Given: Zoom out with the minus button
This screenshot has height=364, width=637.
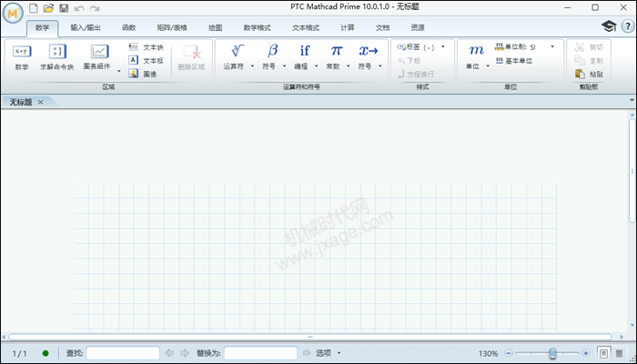Looking at the screenshot, I should click(508, 353).
